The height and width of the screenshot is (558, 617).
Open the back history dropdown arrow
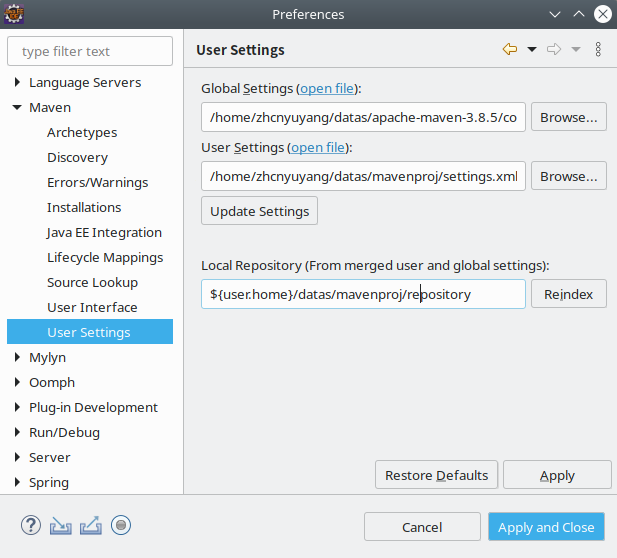tap(532, 49)
